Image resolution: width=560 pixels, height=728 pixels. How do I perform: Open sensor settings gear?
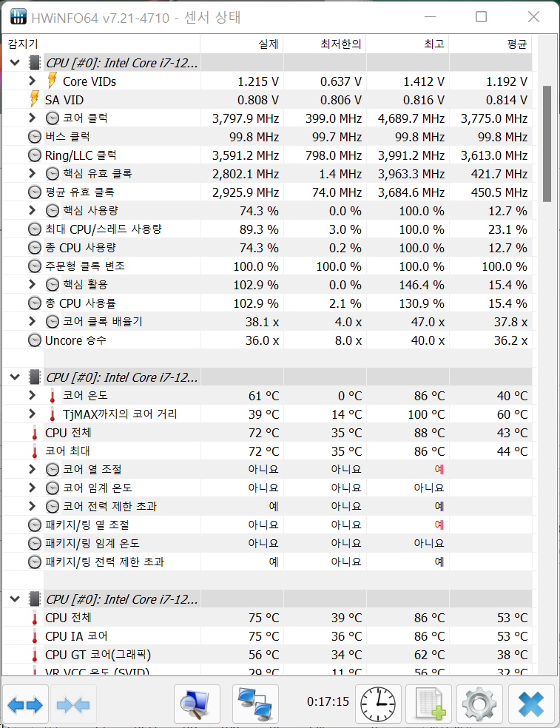tap(479, 704)
